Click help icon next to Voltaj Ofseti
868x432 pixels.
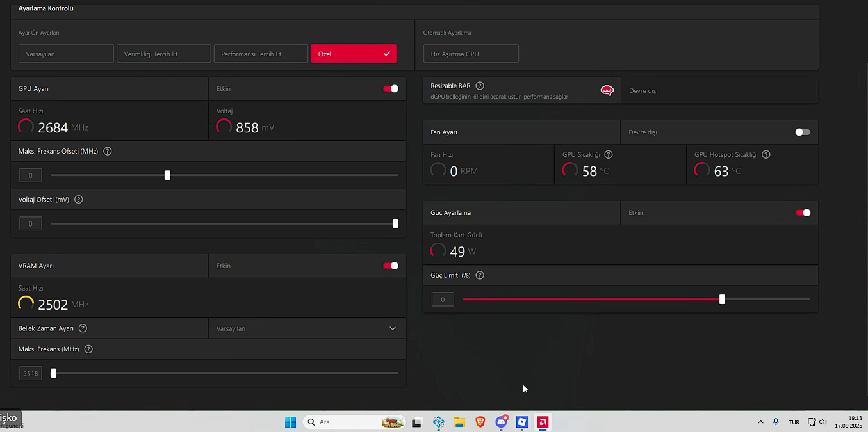[x=79, y=199]
